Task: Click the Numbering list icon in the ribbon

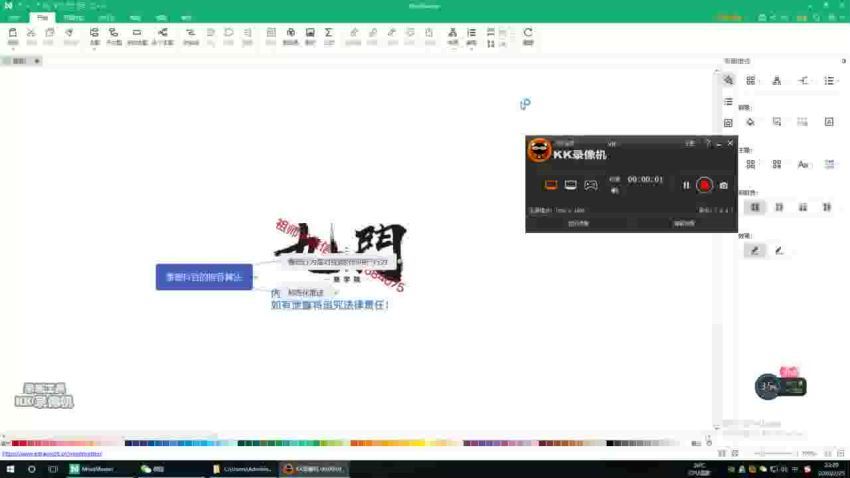Action: coord(472,33)
